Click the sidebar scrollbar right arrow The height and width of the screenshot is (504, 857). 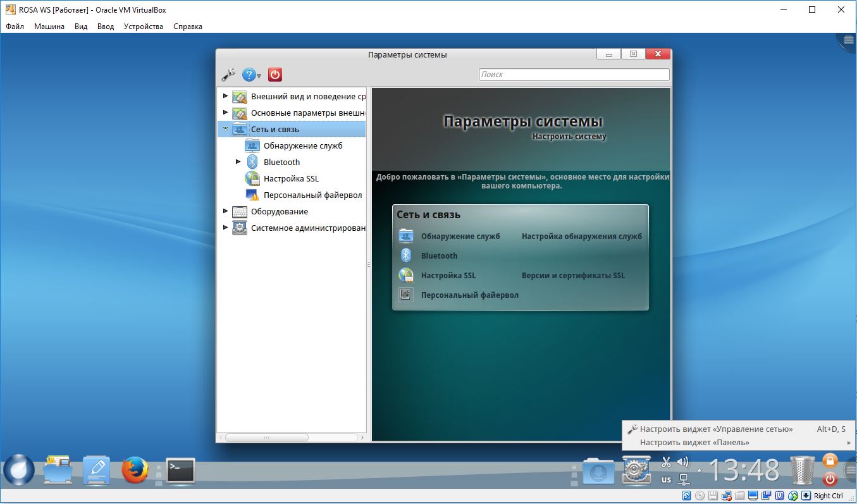click(362, 437)
